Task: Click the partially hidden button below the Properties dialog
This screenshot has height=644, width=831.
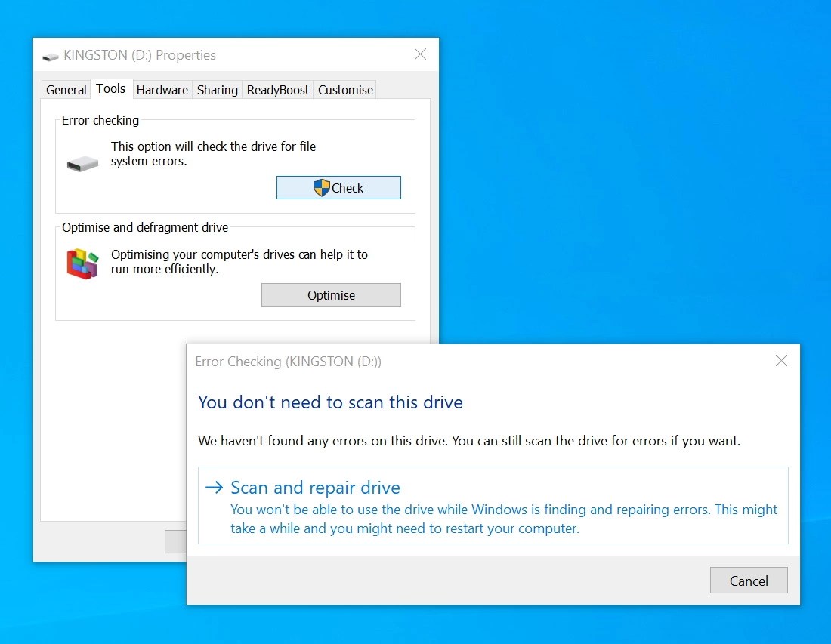Action: pyautogui.click(x=175, y=541)
